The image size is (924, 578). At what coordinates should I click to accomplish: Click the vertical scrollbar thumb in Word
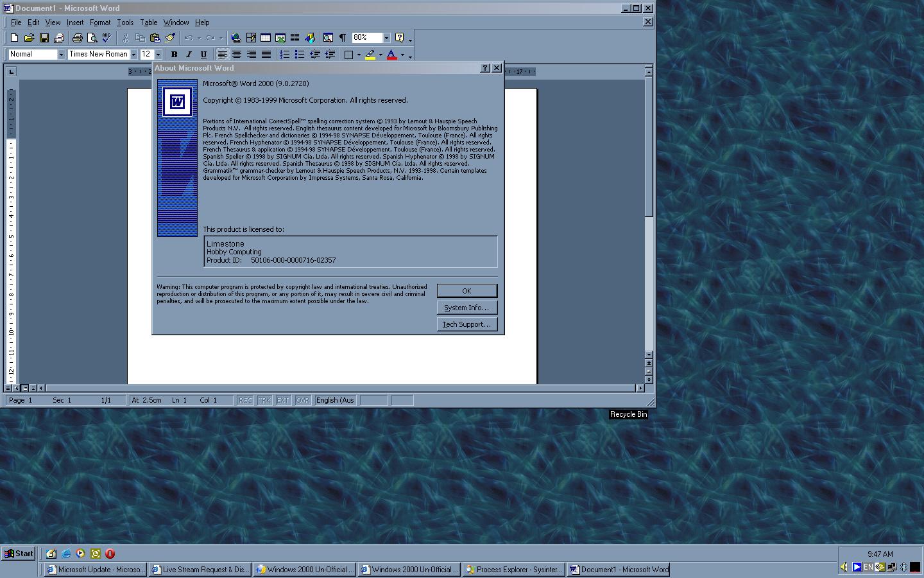[649, 146]
